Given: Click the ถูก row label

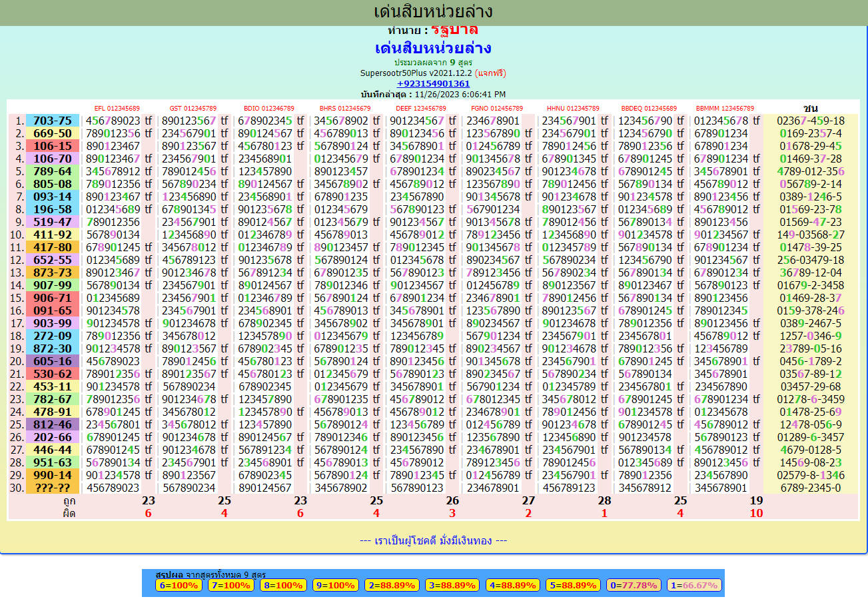Looking at the screenshot, I should click(69, 501).
